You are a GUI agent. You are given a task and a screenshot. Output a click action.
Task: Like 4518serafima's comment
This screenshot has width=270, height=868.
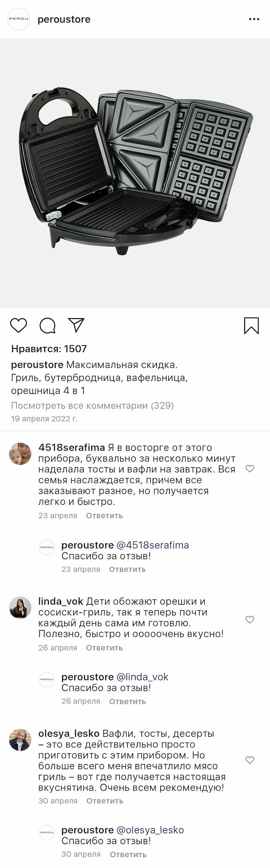point(250,469)
